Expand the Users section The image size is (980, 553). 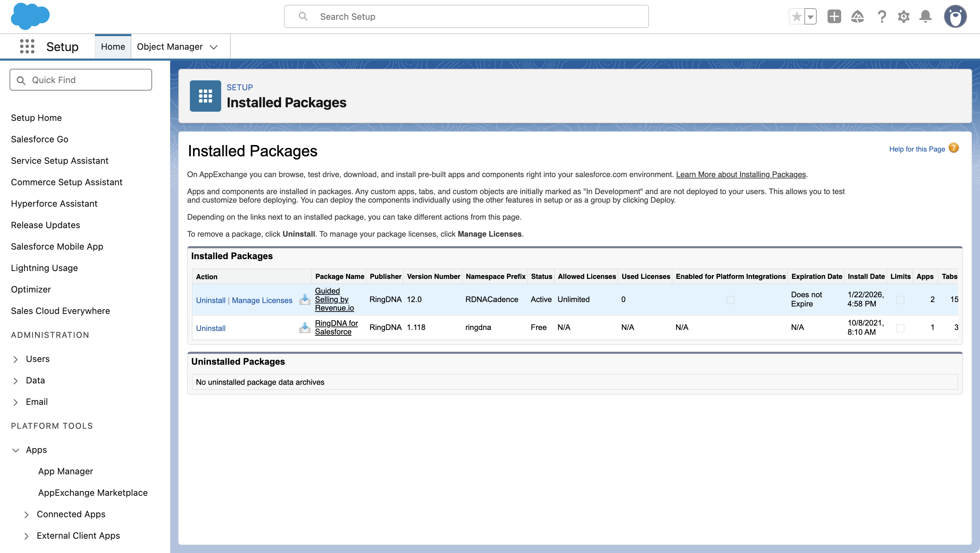(16, 359)
